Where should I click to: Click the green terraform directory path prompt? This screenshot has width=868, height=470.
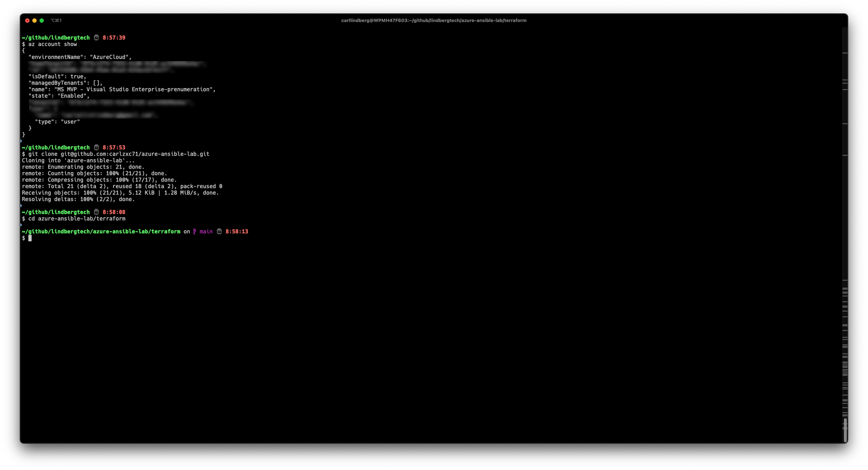coord(101,232)
